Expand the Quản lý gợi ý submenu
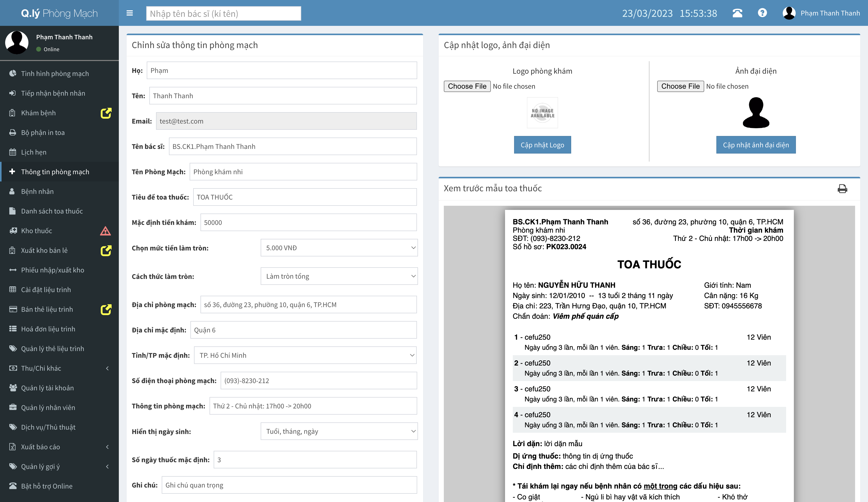868x502 pixels. pos(59,467)
